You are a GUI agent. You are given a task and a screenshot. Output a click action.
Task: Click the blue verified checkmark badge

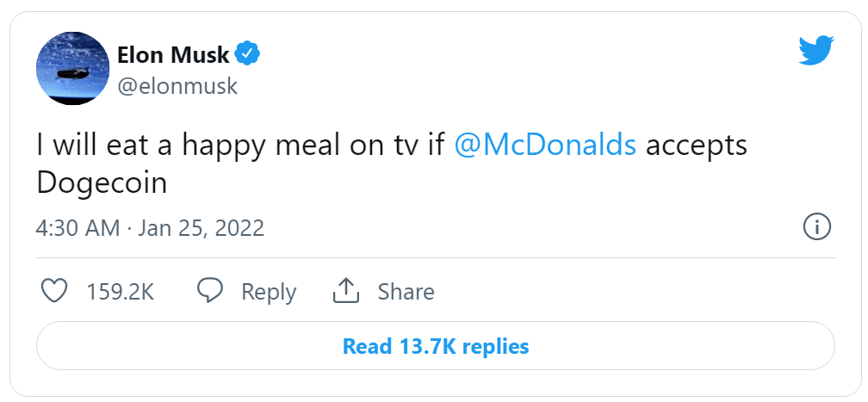tap(248, 55)
